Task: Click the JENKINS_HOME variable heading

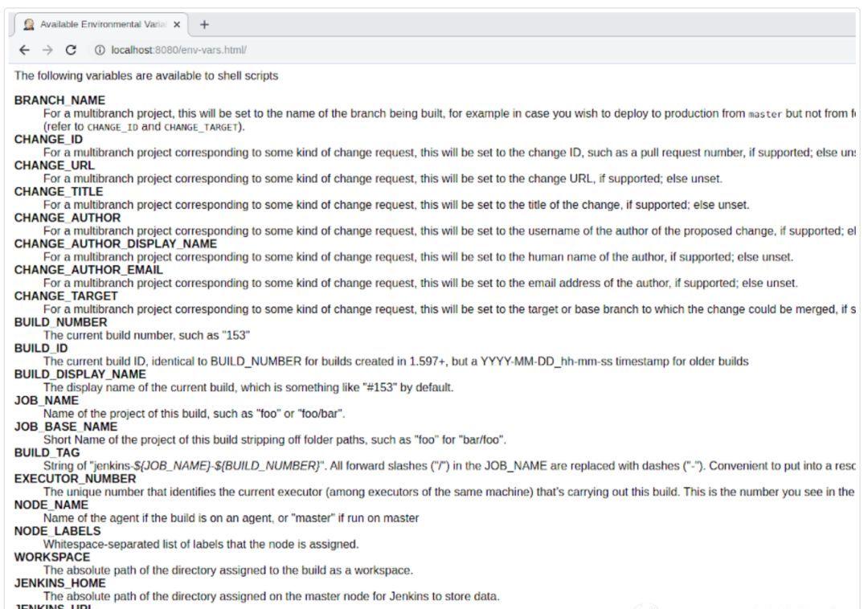Action: (x=59, y=583)
